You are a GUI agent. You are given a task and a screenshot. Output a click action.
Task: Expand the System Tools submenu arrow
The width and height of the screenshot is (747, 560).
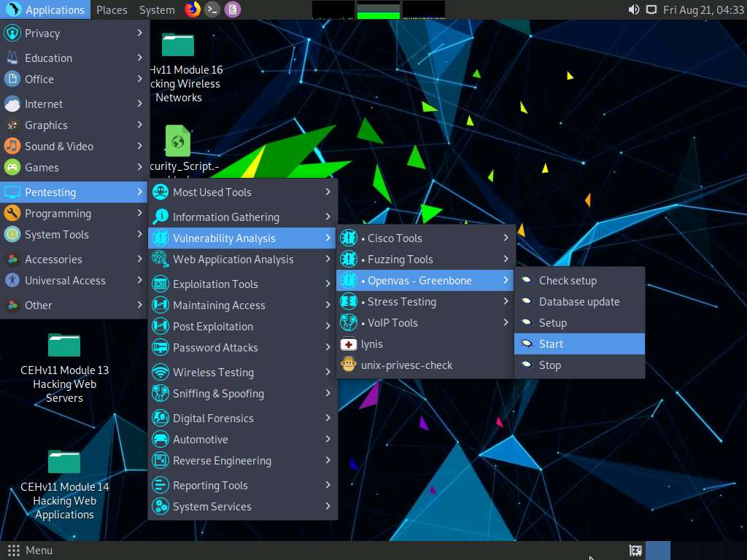pyautogui.click(x=139, y=234)
